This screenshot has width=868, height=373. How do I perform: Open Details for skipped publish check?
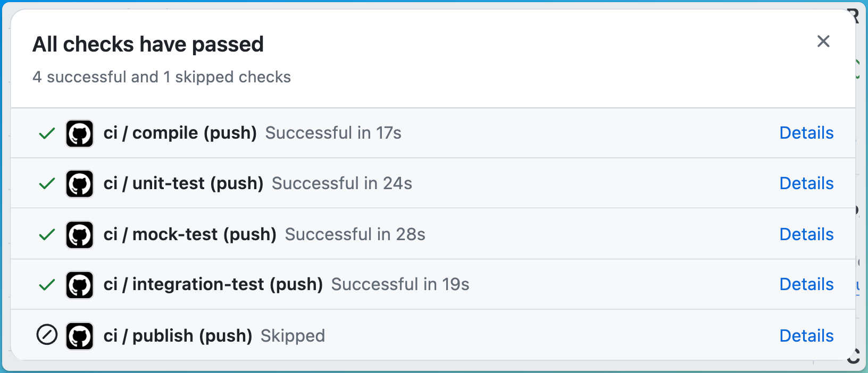pos(806,336)
